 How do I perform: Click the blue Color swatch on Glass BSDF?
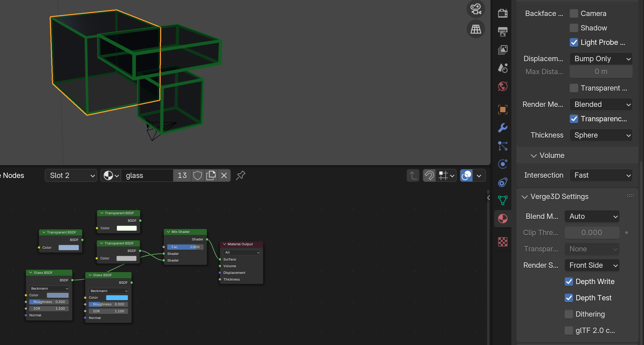point(117,297)
